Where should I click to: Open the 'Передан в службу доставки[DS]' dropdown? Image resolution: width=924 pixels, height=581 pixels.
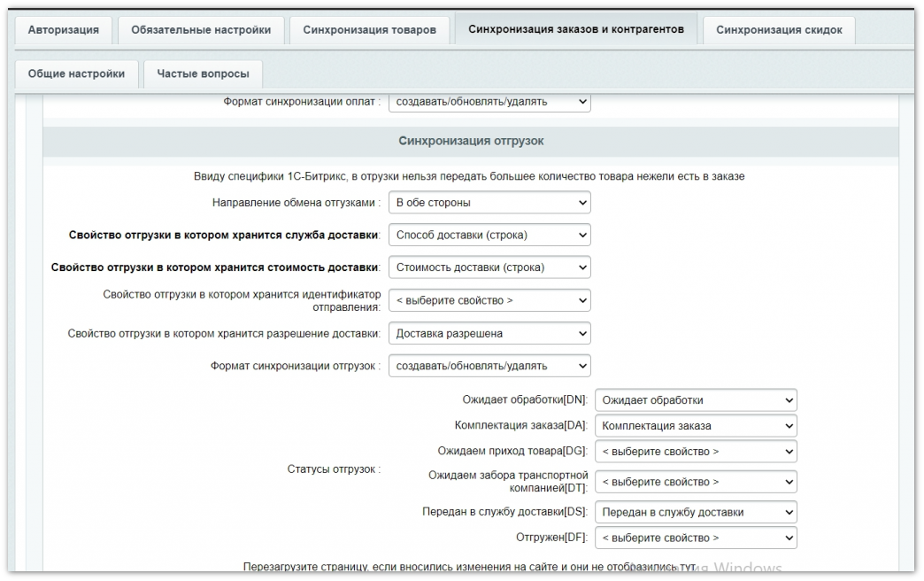(x=695, y=511)
